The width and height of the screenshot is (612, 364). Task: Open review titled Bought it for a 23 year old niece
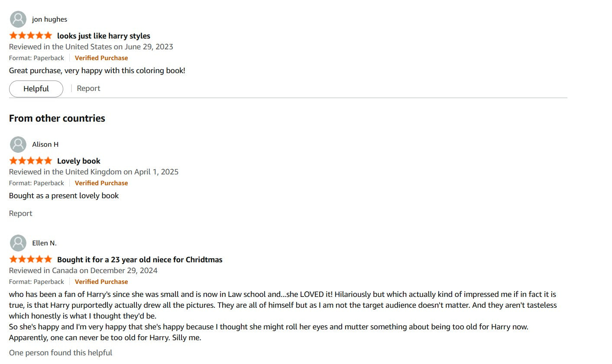tap(139, 260)
